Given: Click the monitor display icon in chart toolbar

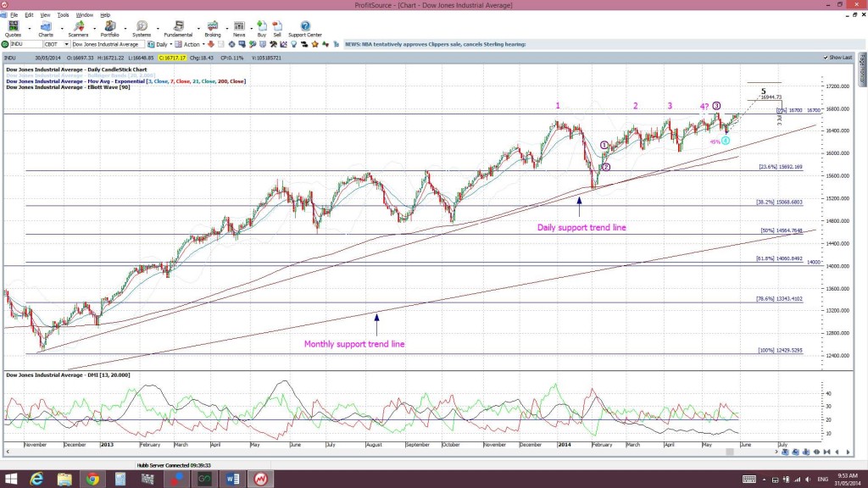Looking at the screenshot, I should coord(242,44).
